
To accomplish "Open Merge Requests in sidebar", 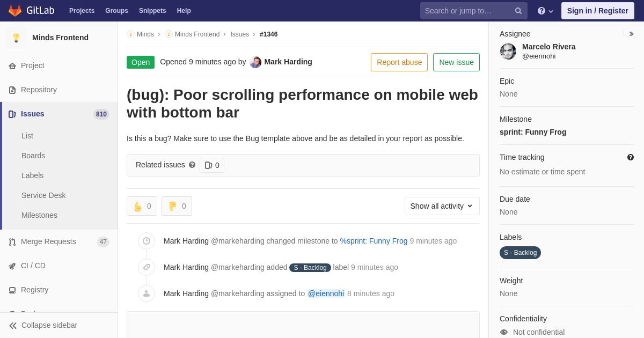I will [x=48, y=241].
